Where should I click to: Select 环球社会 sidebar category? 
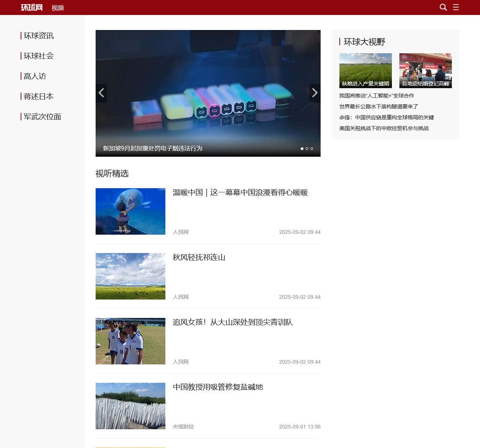point(39,56)
